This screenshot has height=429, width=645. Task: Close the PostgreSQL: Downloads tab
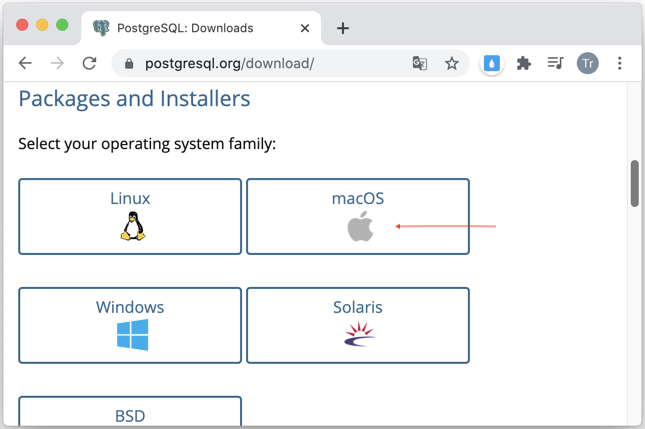click(x=305, y=28)
